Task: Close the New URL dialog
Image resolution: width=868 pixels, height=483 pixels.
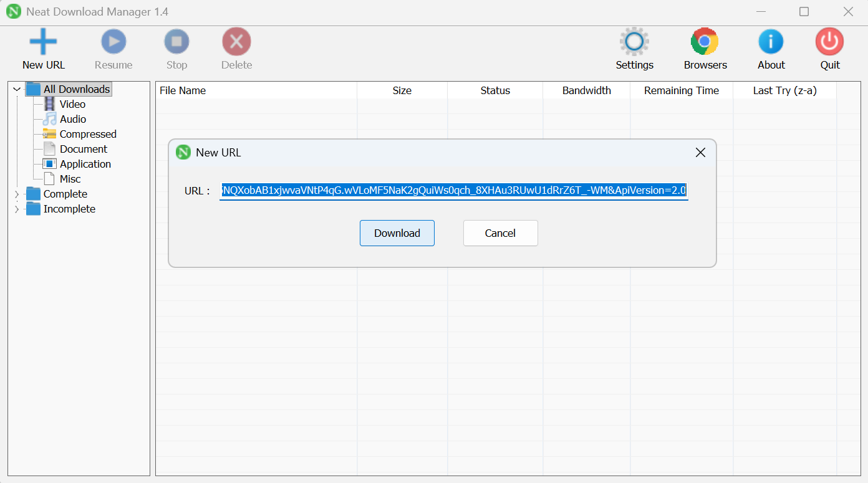Action: (700, 153)
